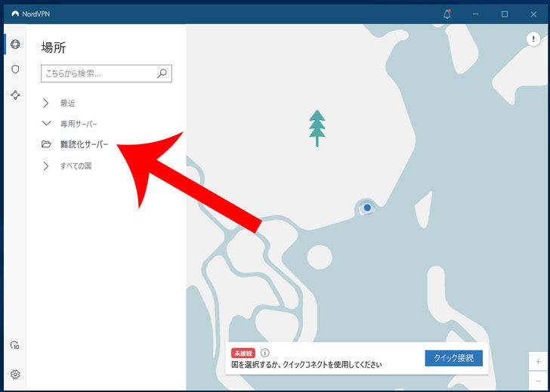Open the shield Threat Protection icon
550x392 pixels.
coord(15,69)
